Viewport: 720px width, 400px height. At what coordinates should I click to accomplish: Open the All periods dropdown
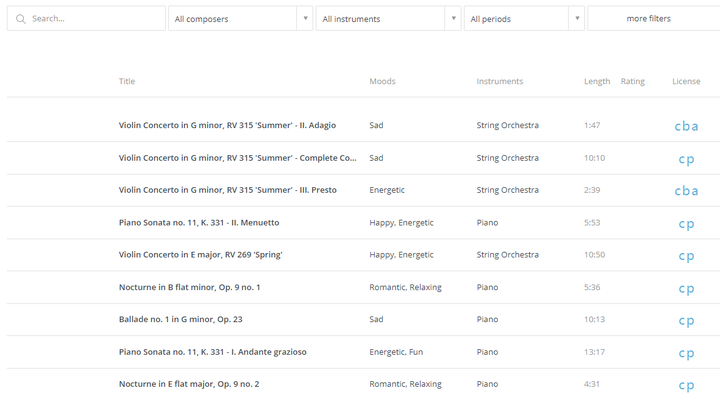(x=524, y=19)
